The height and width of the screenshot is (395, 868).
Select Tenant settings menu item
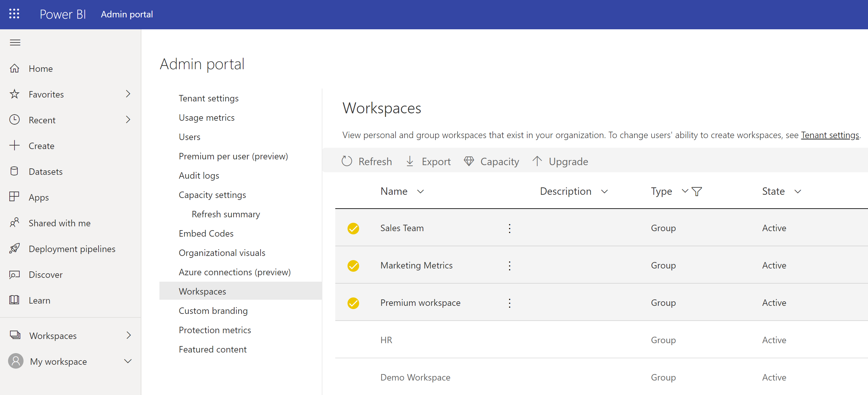click(208, 98)
